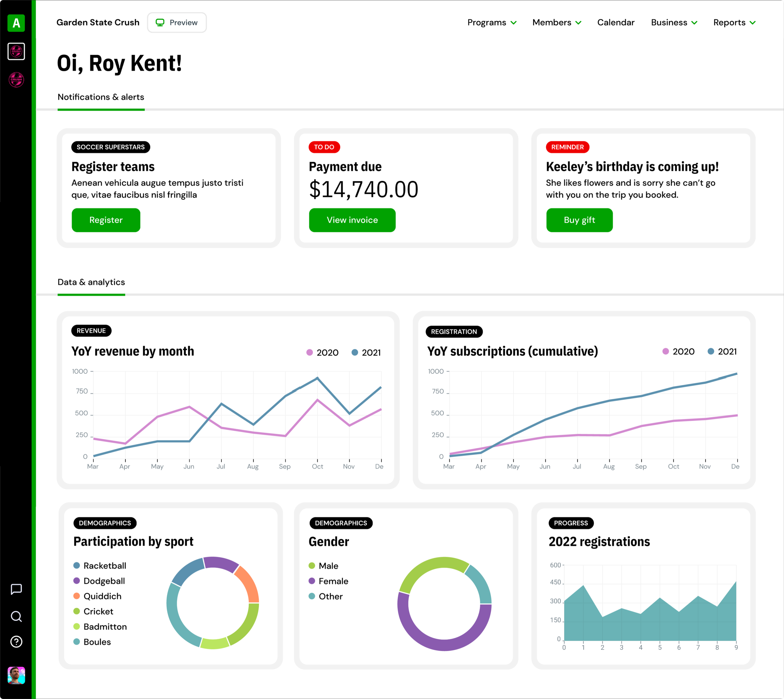Click the search magnifier icon
The image size is (784, 699).
coord(16,616)
